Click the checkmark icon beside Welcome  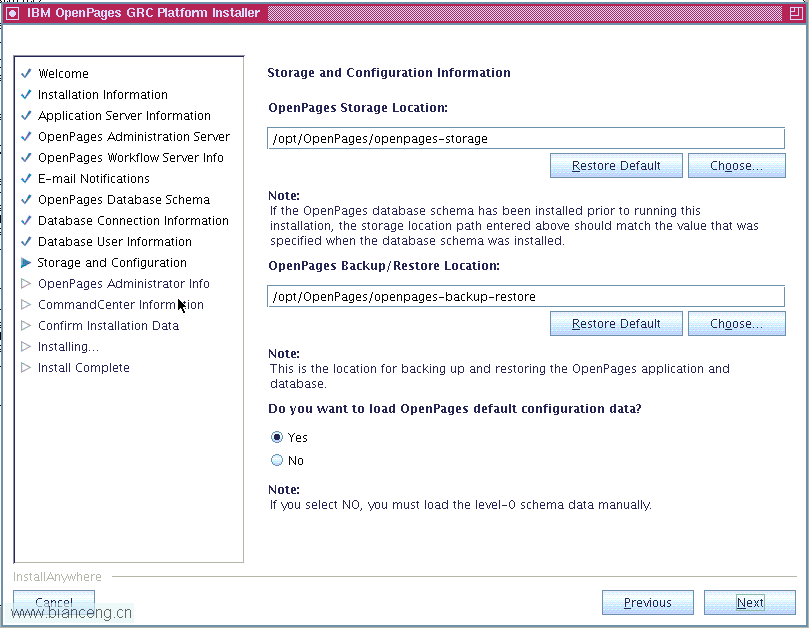26,73
